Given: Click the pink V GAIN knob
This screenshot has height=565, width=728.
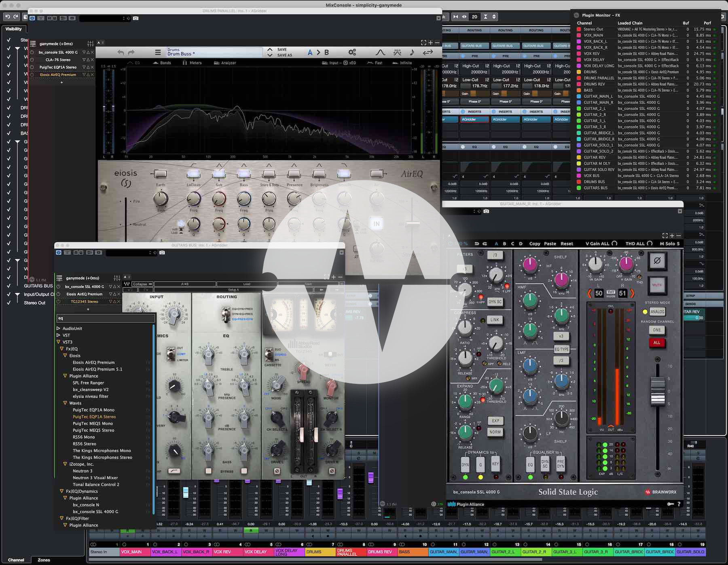Looking at the screenshot, I should point(626,264).
